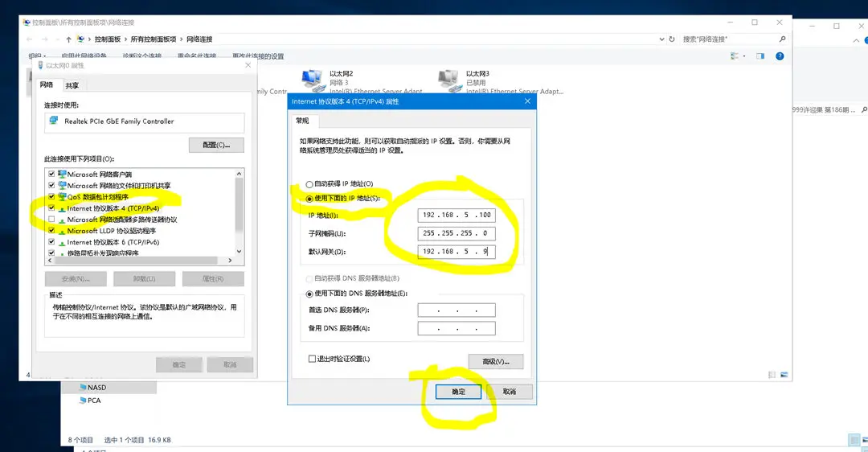Toggle Microsoft 网络的文件和打印机共享 checkbox

pos(51,185)
